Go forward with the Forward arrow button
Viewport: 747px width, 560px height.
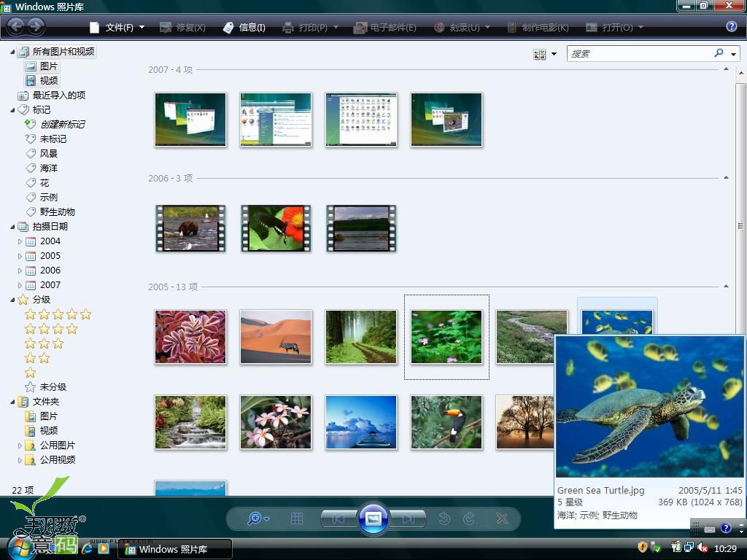pos(35,26)
